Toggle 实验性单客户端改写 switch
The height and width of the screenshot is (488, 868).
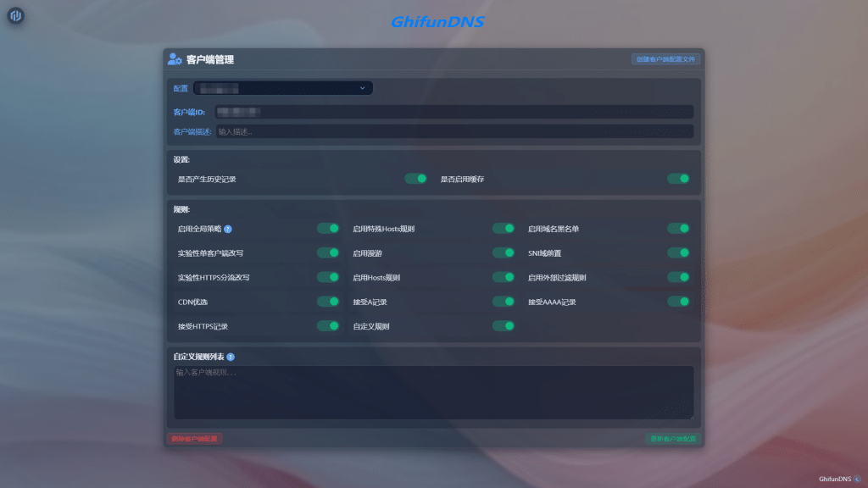click(328, 252)
